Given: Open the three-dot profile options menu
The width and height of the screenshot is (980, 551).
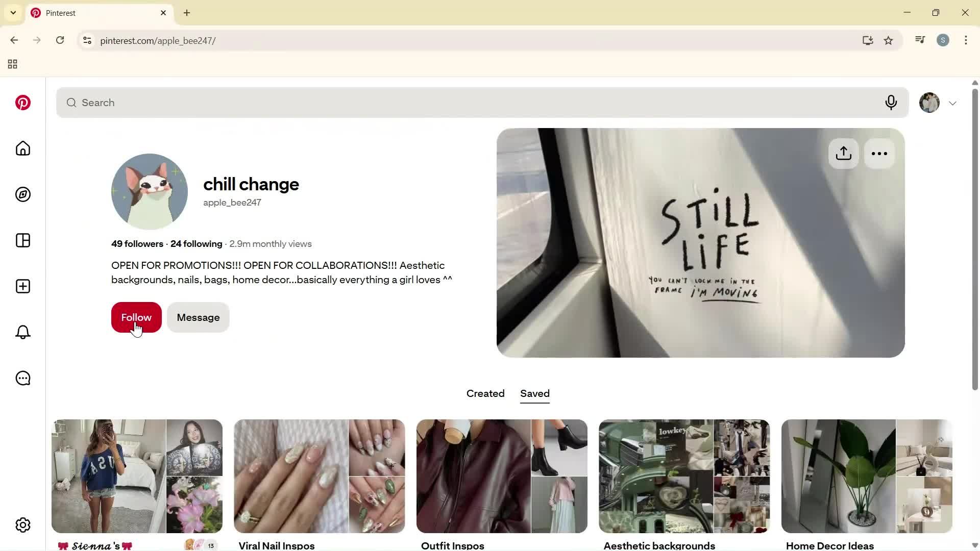Looking at the screenshot, I should coord(879,154).
